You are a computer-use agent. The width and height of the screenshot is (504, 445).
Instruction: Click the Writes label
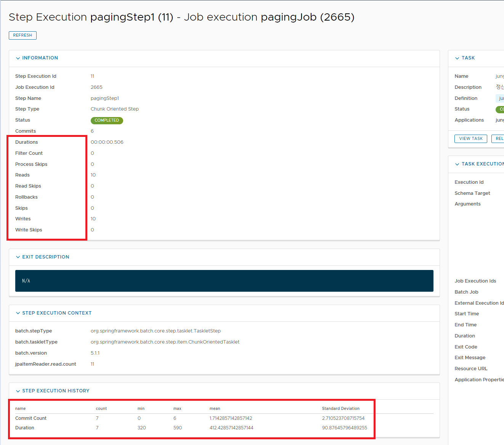pos(23,219)
